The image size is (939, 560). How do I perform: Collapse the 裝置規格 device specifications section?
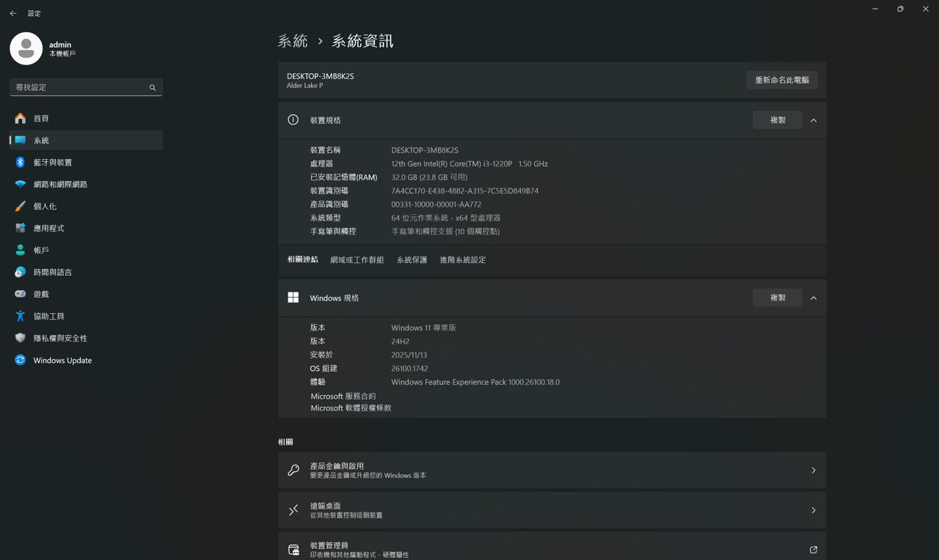(813, 120)
